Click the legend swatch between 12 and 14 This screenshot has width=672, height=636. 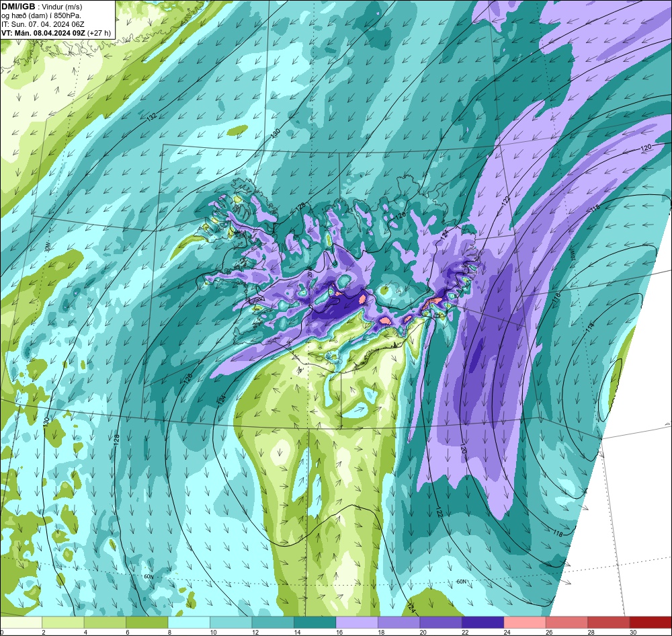(274, 623)
